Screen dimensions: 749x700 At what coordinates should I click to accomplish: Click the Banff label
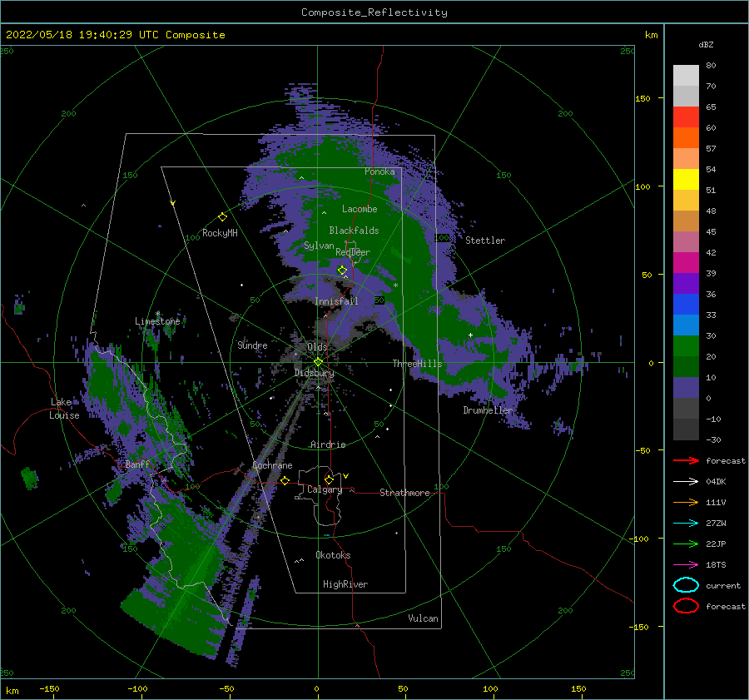point(137,464)
